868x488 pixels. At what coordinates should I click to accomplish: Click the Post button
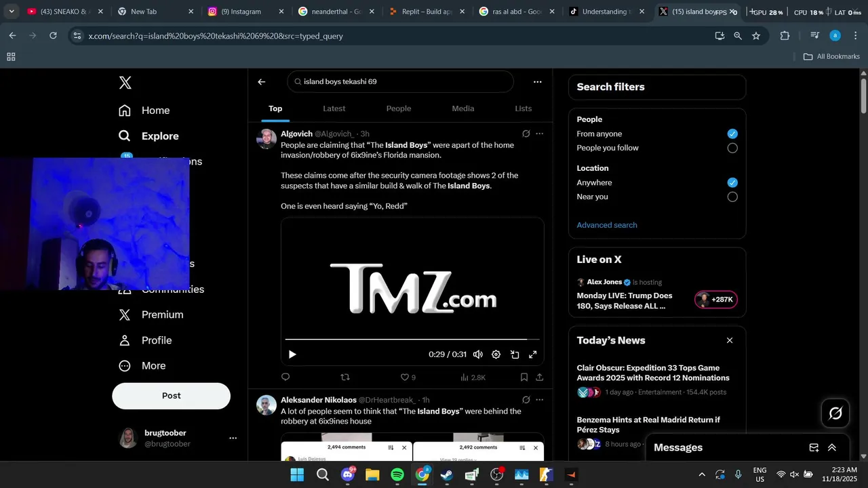tap(171, 396)
